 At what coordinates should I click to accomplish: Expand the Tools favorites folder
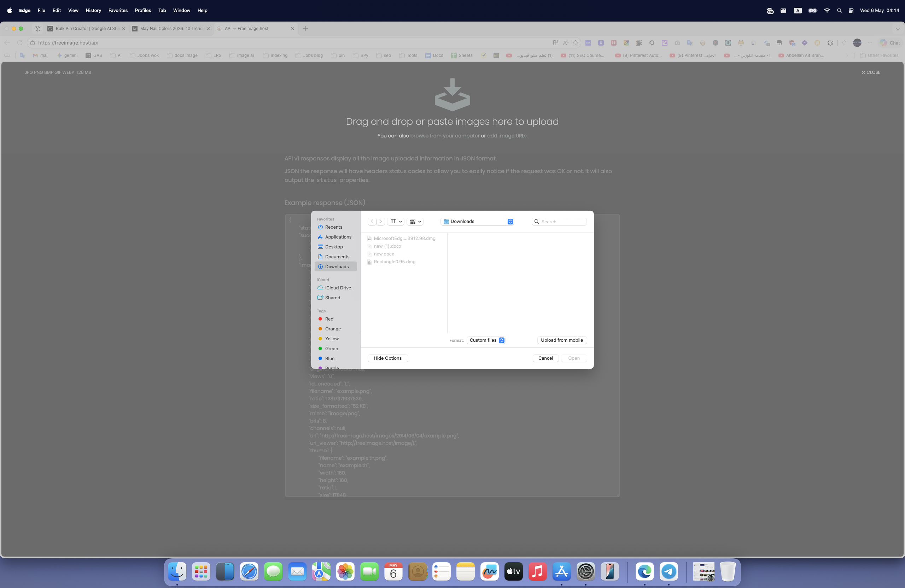[x=408, y=55]
